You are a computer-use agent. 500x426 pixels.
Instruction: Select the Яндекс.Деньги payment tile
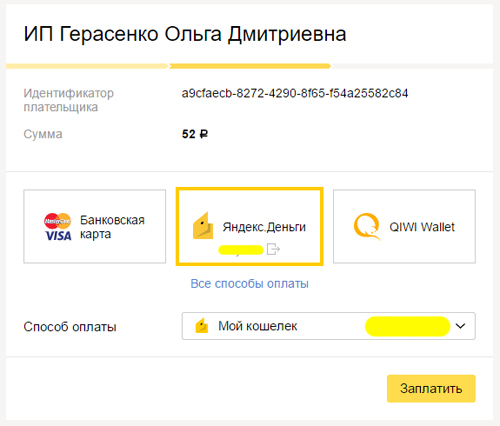pyautogui.click(x=250, y=227)
